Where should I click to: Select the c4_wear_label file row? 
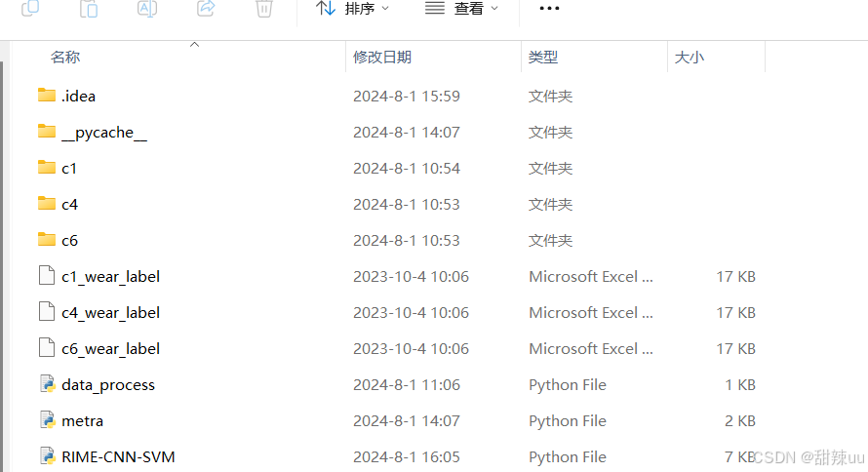coord(396,313)
